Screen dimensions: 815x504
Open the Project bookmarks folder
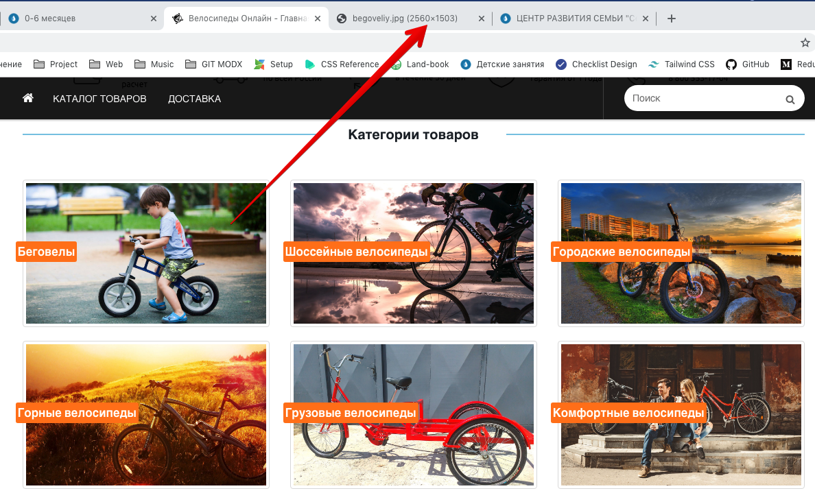coord(56,64)
